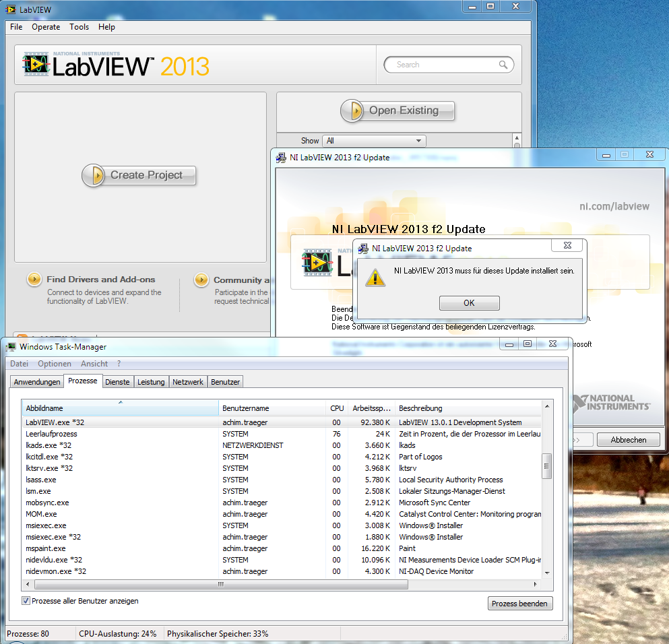Sort processes by CPU column header
Screen dimensions: 669x644
[x=337, y=408]
